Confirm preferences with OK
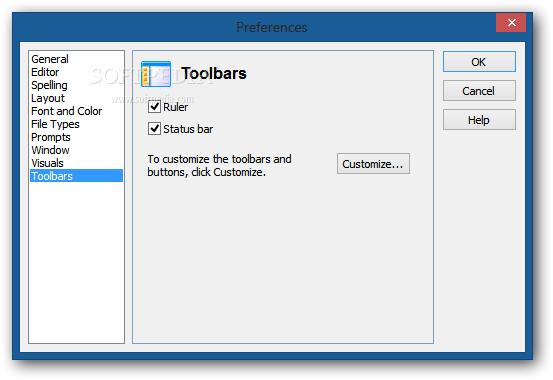Screen dimensions: 553x380 479,62
